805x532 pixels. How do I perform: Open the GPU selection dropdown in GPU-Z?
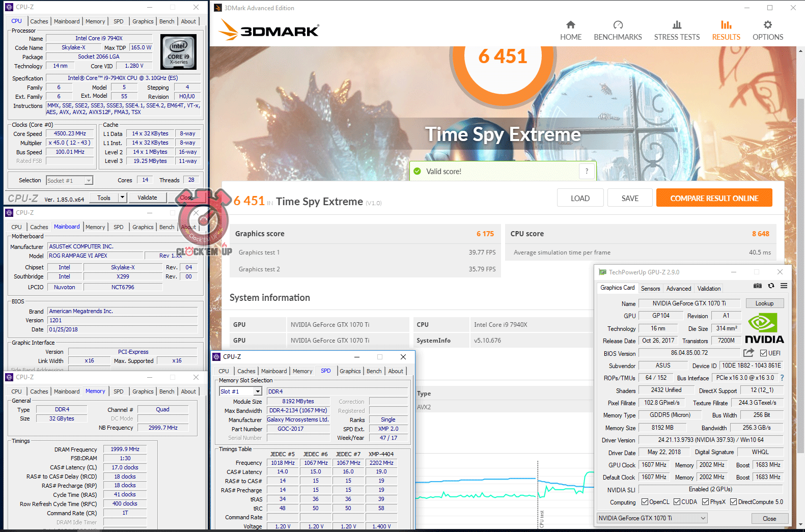[x=703, y=518]
